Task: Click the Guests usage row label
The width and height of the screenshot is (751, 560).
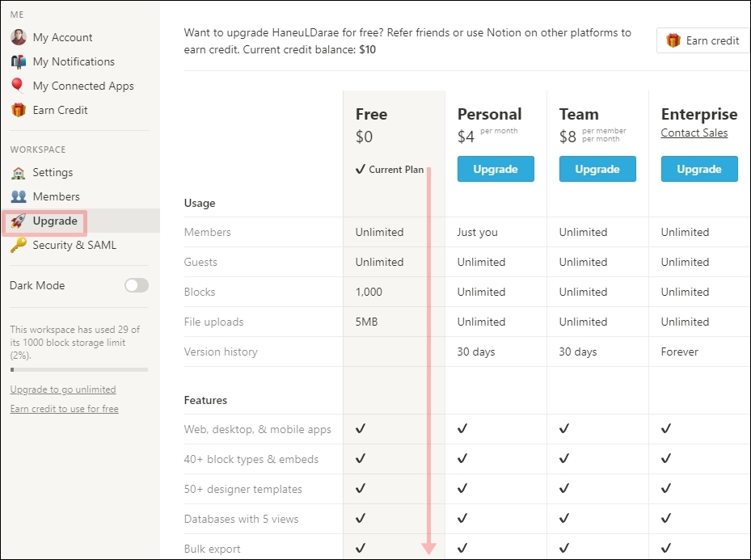Action: [x=200, y=262]
